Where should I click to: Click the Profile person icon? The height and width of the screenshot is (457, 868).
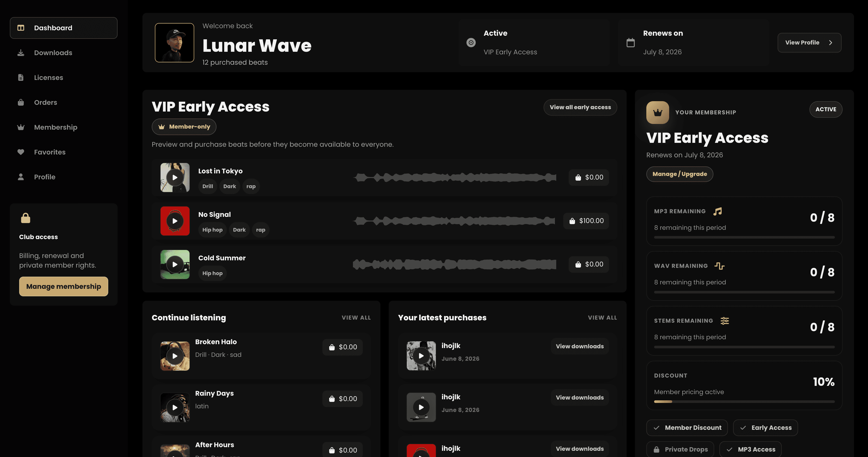click(21, 177)
